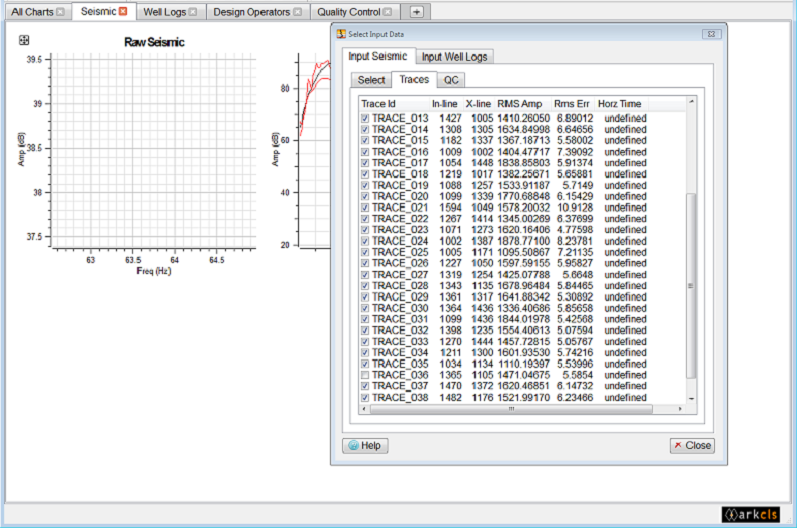The width and height of the screenshot is (797, 528).
Task: Click the horizontal scrollbar thumb of trace list
Action: tap(511, 409)
